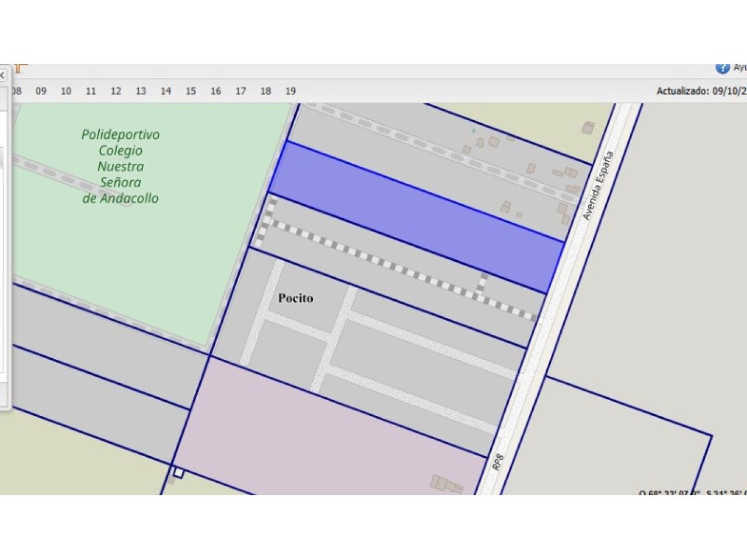Select zoom level 15 in the scale bar
Image resolution: width=747 pixels, height=560 pixels.
pyautogui.click(x=191, y=91)
